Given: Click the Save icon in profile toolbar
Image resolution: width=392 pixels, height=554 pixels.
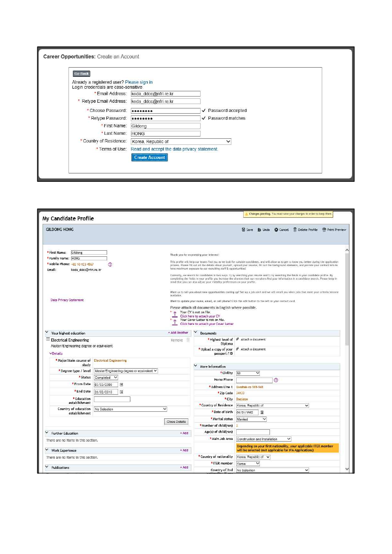Looking at the screenshot, I should [244, 230].
